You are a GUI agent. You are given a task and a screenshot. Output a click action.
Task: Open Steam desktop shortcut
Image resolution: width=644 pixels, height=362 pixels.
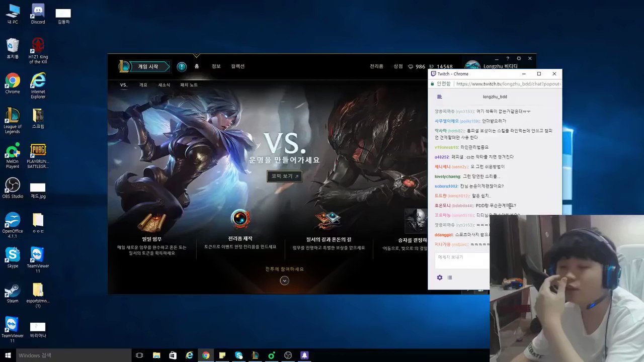(x=13, y=293)
